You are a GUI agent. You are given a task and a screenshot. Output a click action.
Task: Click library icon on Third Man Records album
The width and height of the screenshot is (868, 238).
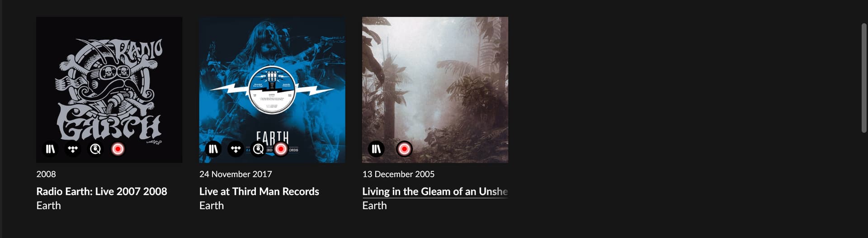[213, 149]
